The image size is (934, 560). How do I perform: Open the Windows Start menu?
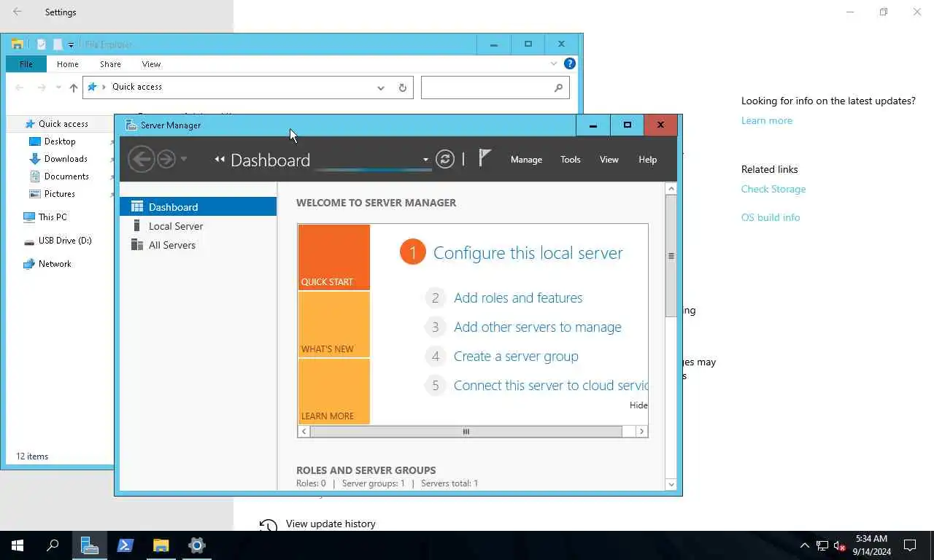click(x=18, y=545)
